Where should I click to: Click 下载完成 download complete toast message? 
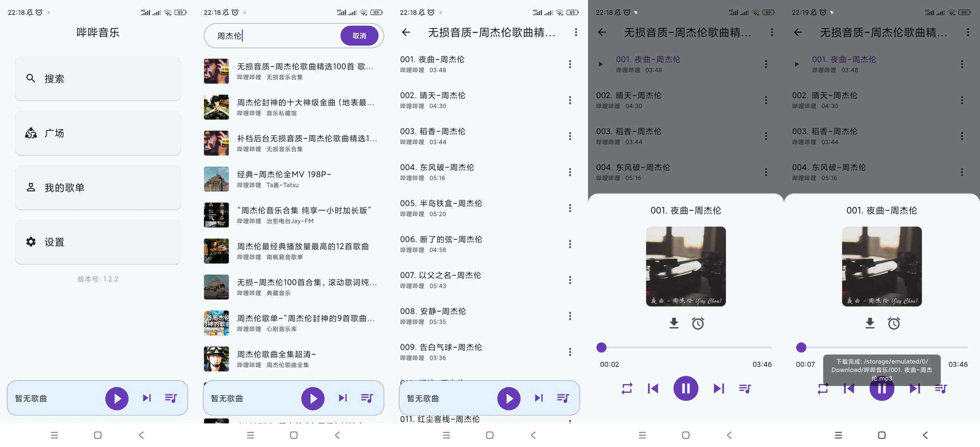(x=882, y=370)
